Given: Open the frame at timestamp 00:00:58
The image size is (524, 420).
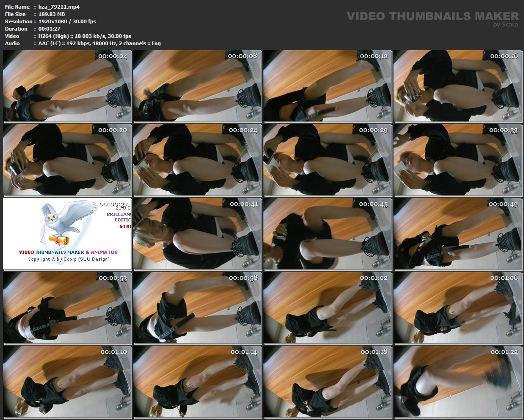Looking at the screenshot, I should click(197, 308).
